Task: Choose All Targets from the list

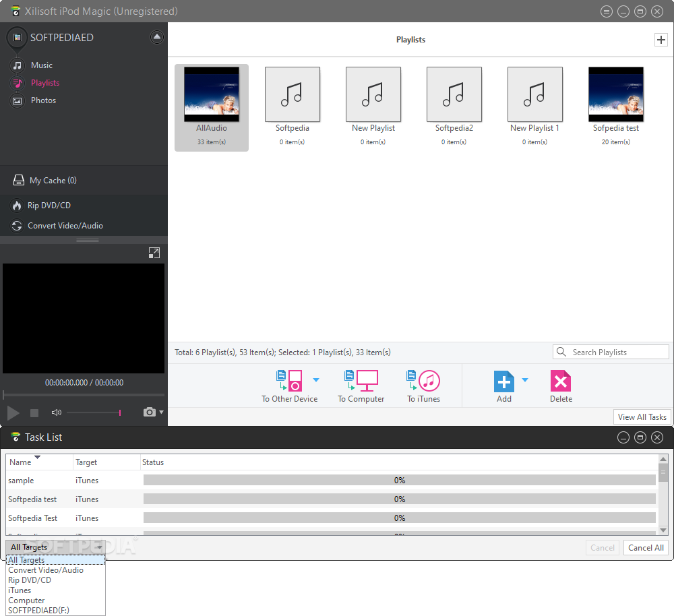Action: (56, 560)
